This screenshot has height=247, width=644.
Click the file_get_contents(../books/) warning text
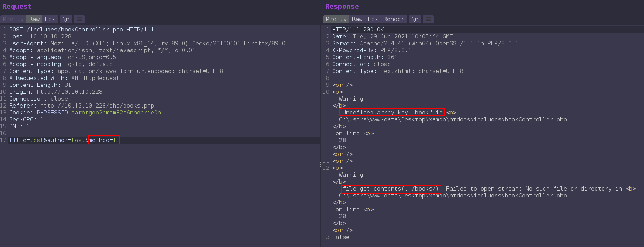(x=390, y=189)
